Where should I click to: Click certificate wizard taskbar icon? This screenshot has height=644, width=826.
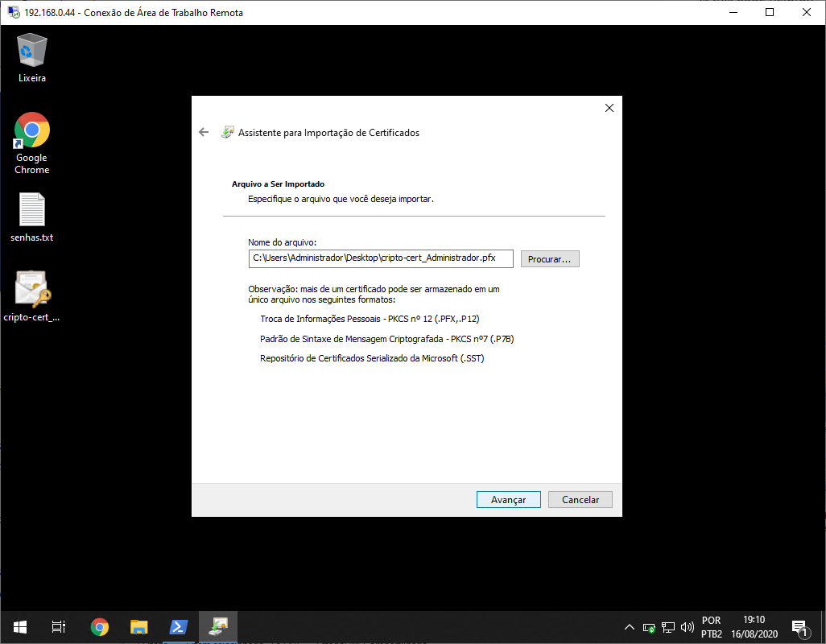coord(218,627)
